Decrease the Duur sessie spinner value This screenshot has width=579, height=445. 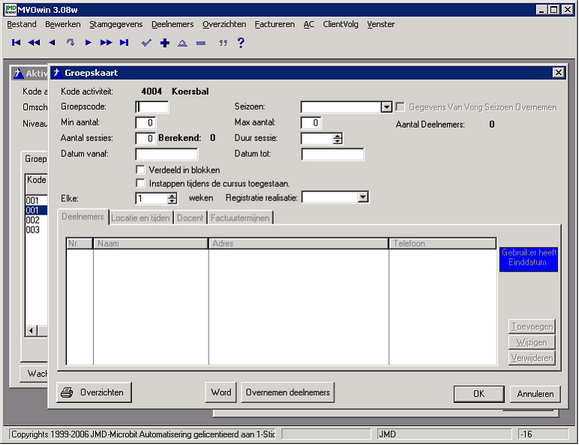(337, 141)
